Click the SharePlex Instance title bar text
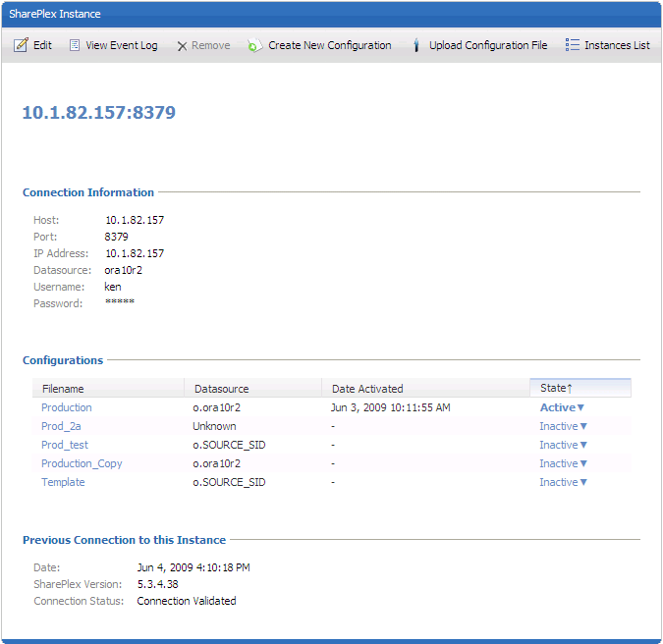663x644 pixels. pos(55,14)
